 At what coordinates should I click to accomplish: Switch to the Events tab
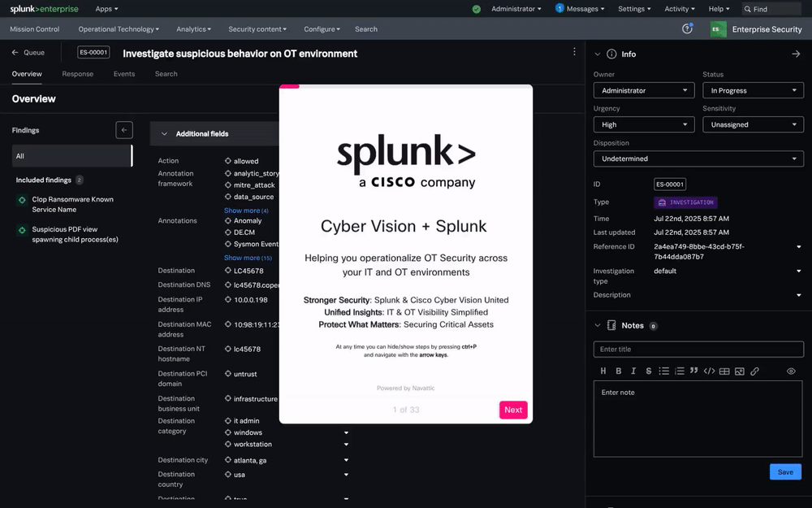(x=124, y=74)
